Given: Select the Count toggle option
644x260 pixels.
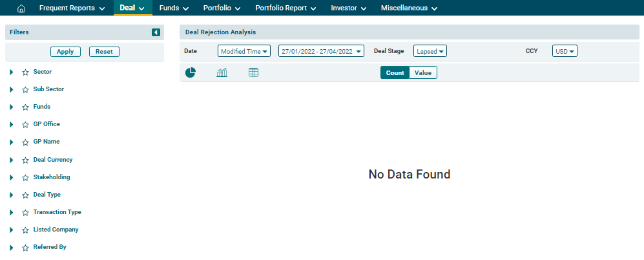Looking at the screenshot, I should pos(395,73).
